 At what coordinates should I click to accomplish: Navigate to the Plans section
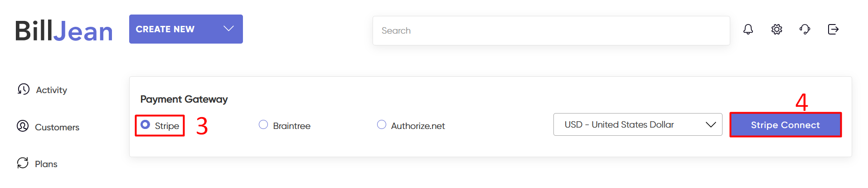(x=46, y=164)
